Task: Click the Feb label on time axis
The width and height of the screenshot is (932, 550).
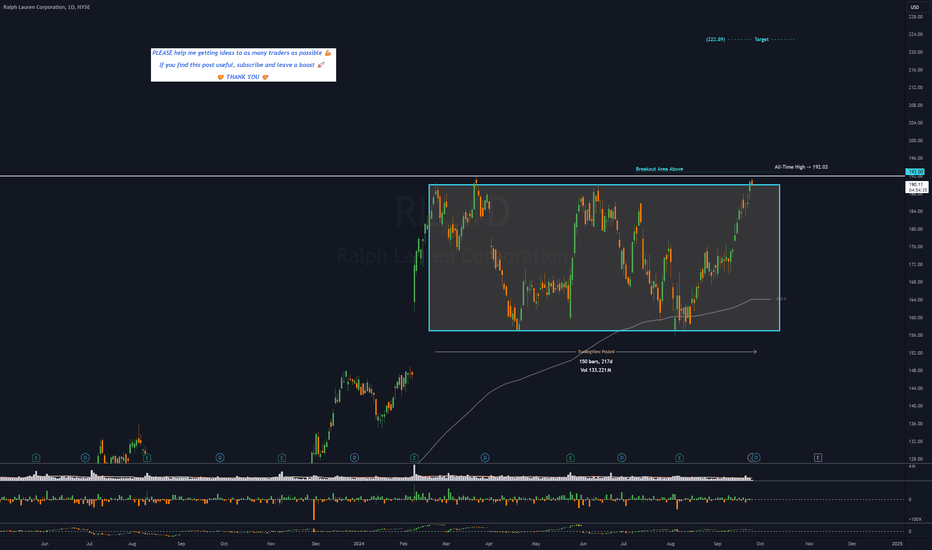Action: click(x=403, y=543)
